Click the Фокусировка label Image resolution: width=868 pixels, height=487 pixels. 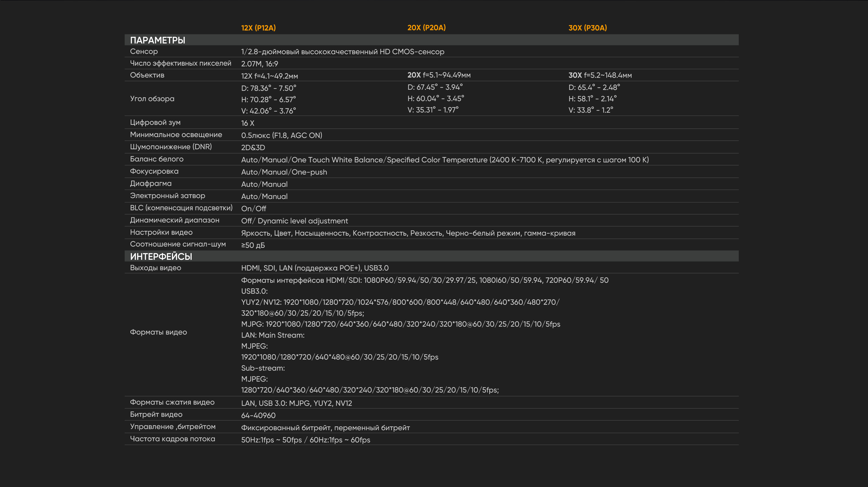click(x=154, y=171)
